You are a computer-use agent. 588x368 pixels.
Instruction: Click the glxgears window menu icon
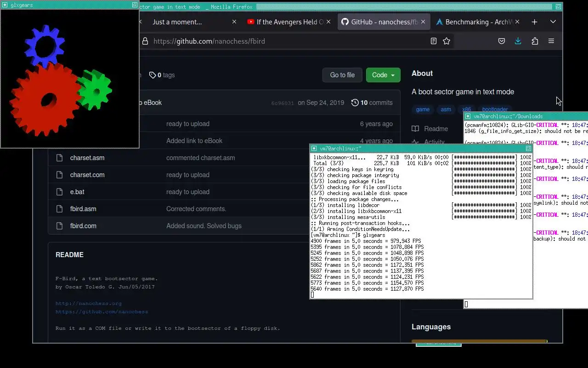coord(5,5)
